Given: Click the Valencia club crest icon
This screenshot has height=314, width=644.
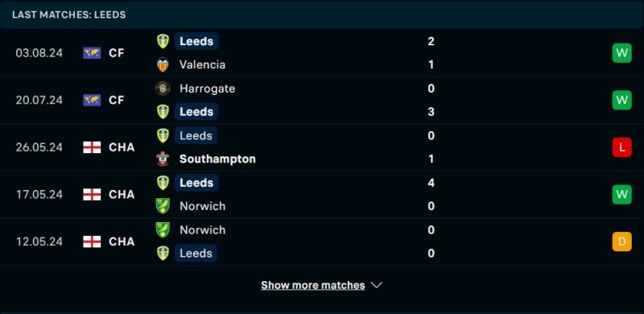Looking at the screenshot, I should [163, 65].
